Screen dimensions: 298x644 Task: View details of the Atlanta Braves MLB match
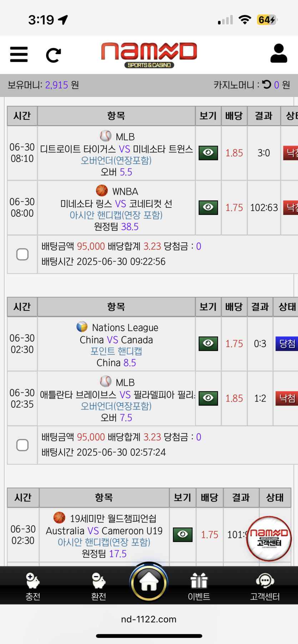coord(208,398)
